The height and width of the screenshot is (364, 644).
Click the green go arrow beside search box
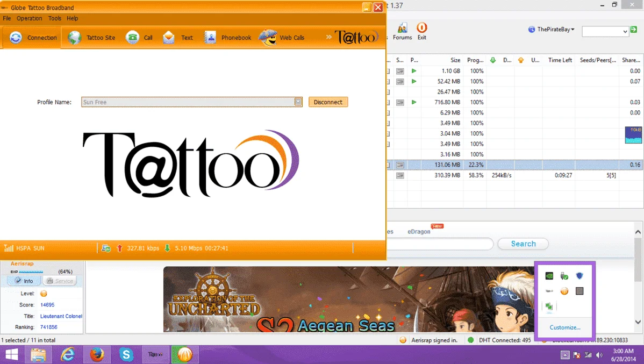click(634, 30)
